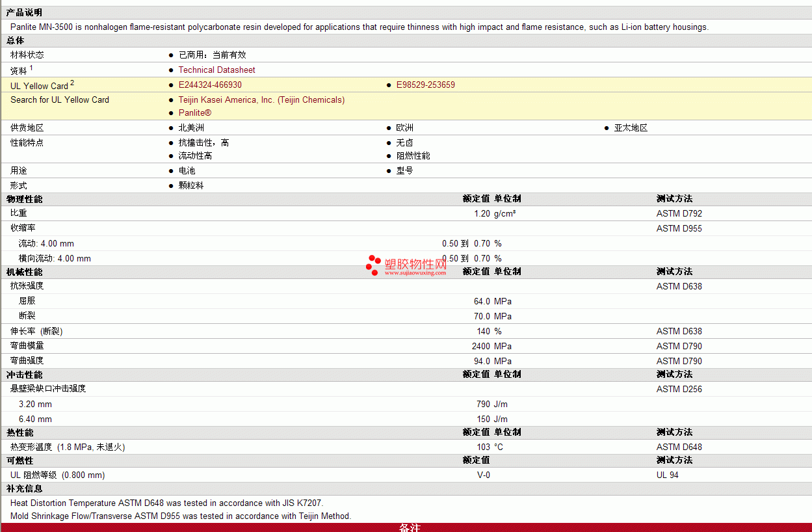The width and height of the screenshot is (812, 532).
Task: Click the 伸长率 (断裂) row label
Action: click(x=36, y=331)
